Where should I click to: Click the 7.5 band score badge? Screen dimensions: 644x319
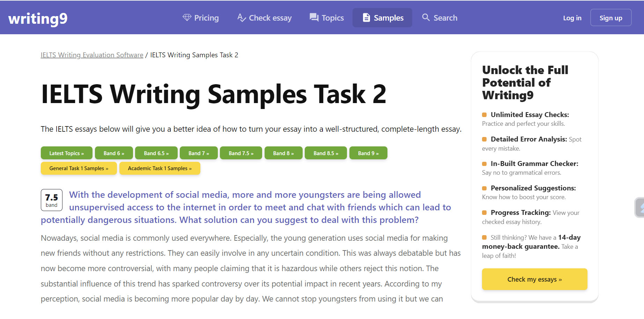pyautogui.click(x=52, y=200)
